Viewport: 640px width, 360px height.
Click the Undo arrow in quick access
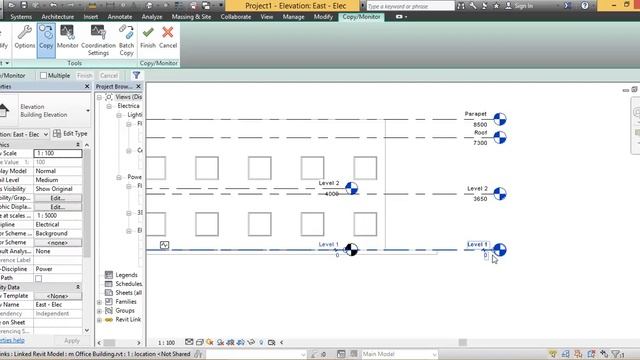pos(53,5)
